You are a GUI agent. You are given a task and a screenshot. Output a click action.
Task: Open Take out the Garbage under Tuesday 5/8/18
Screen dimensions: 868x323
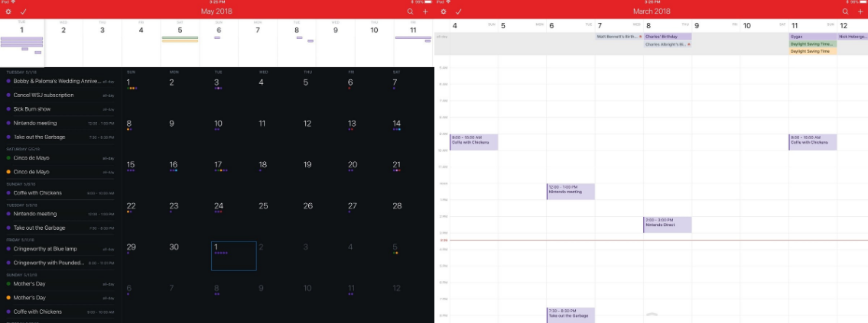[x=60, y=228]
